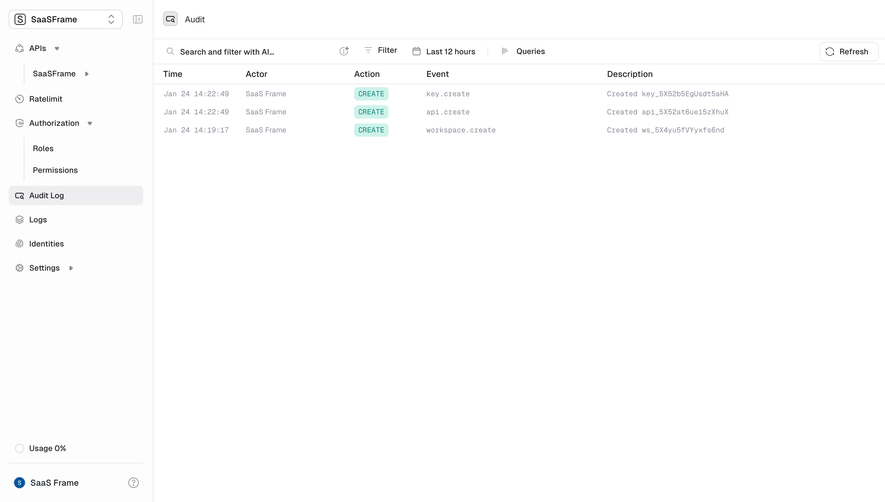
Task: Click the Audit page title
Action: 195,19
